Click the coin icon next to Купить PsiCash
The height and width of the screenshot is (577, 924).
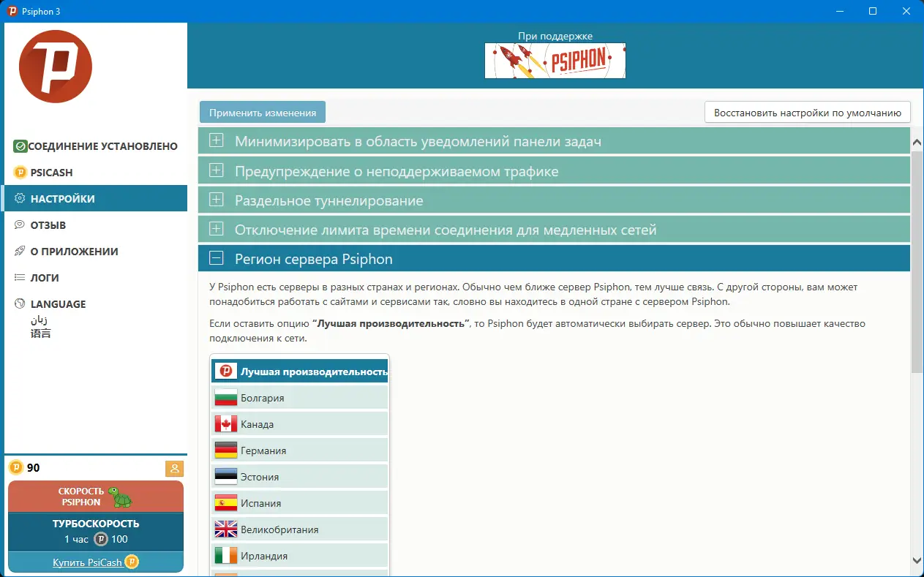click(x=132, y=562)
